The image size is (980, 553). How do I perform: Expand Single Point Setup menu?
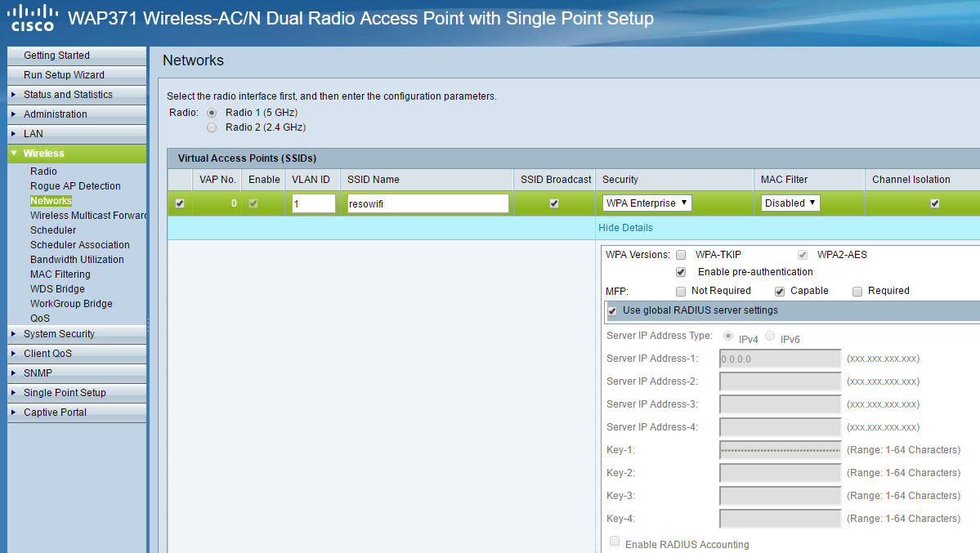click(x=77, y=392)
